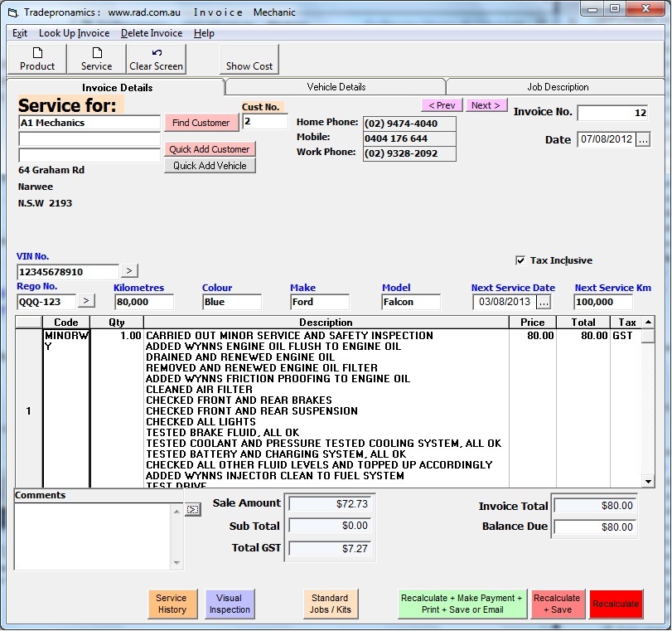Click the arrow button beside Rego No field
672x631 pixels.
[x=86, y=300]
